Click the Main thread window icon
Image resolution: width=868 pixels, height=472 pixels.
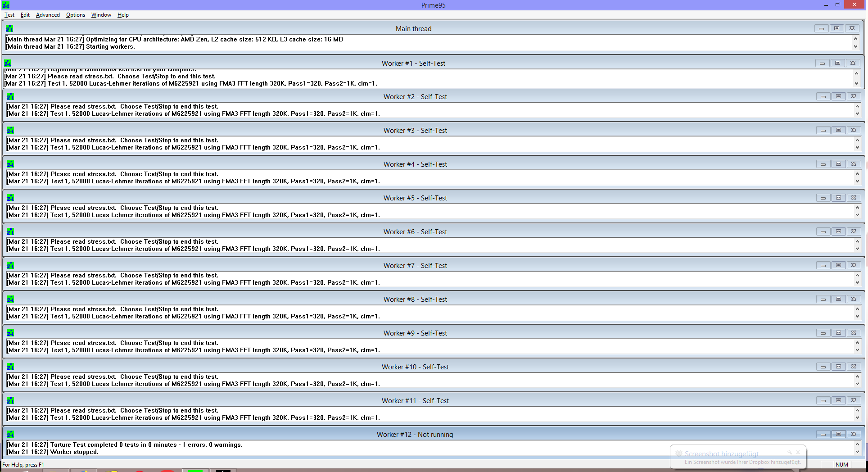[x=9, y=28]
